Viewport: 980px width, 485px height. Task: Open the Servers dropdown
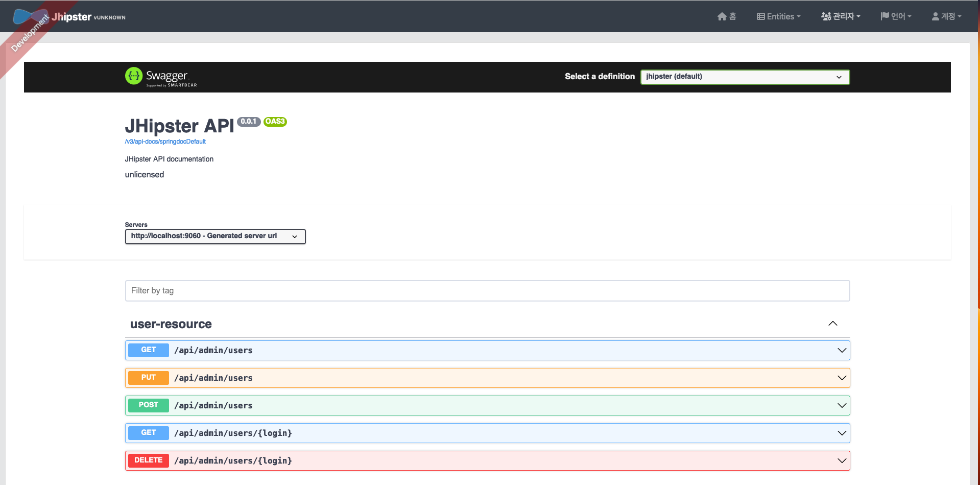215,236
